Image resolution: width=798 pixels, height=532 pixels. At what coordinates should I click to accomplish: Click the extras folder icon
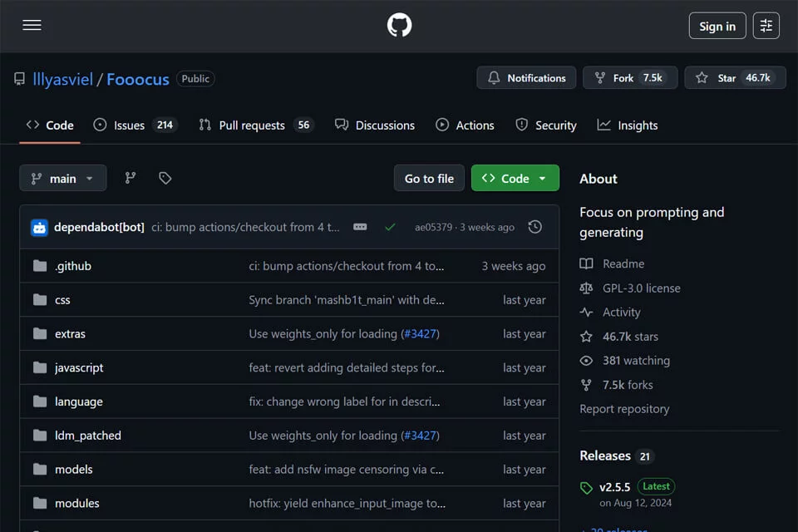[40, 333]
